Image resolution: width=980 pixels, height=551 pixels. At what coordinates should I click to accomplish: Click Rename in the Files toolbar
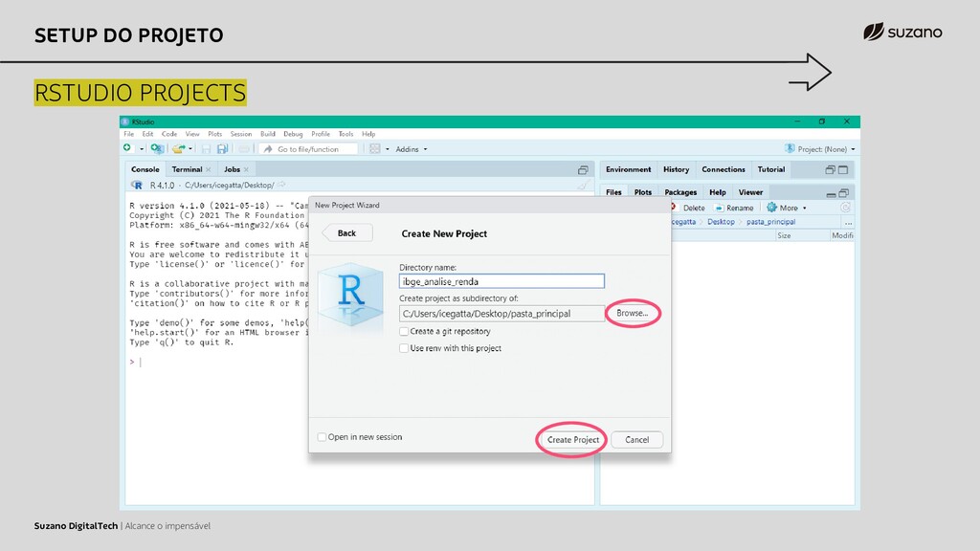click(734, 208)
